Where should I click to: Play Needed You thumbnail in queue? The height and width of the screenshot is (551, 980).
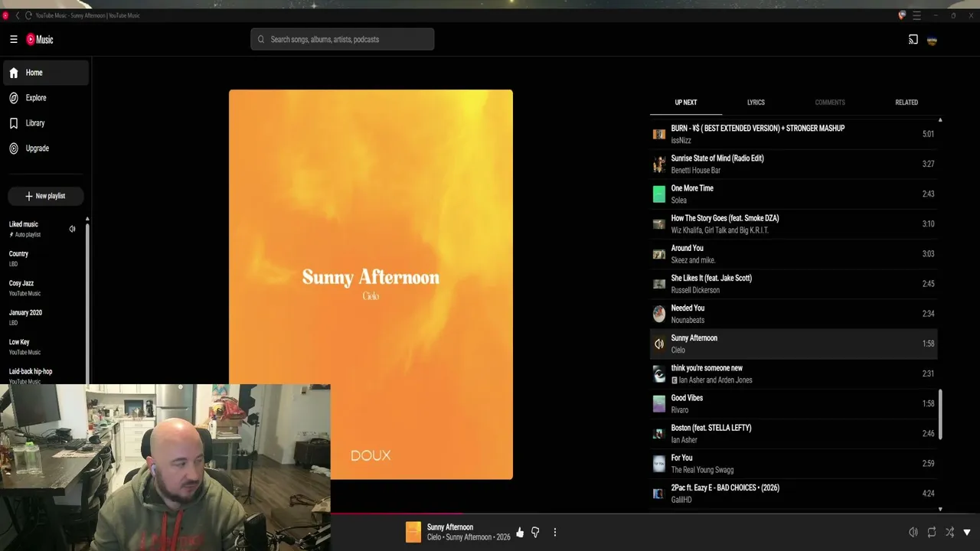point(658,314)
